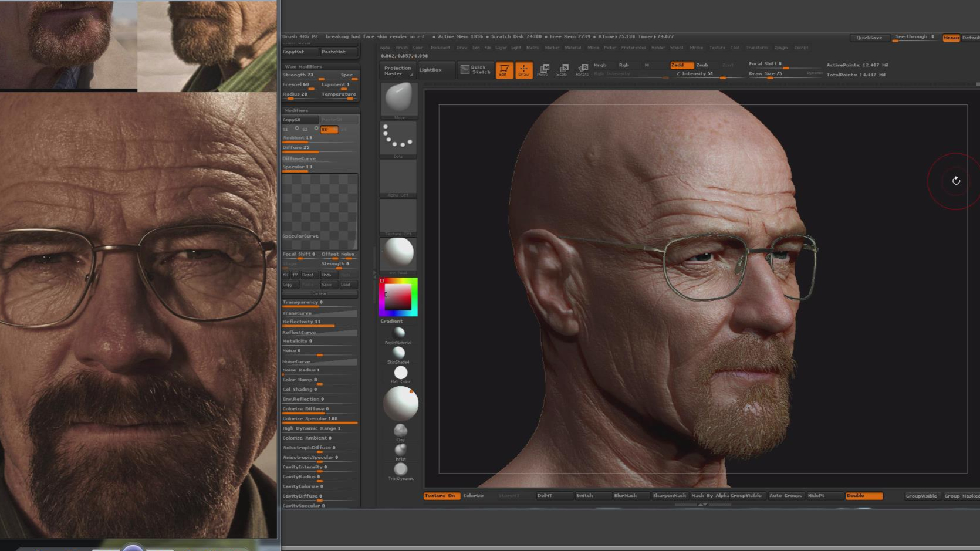The height and width of the screenshot is (551, 980).
Task: Expand the Wax Modifiers section
Action: tap(303, 67)
